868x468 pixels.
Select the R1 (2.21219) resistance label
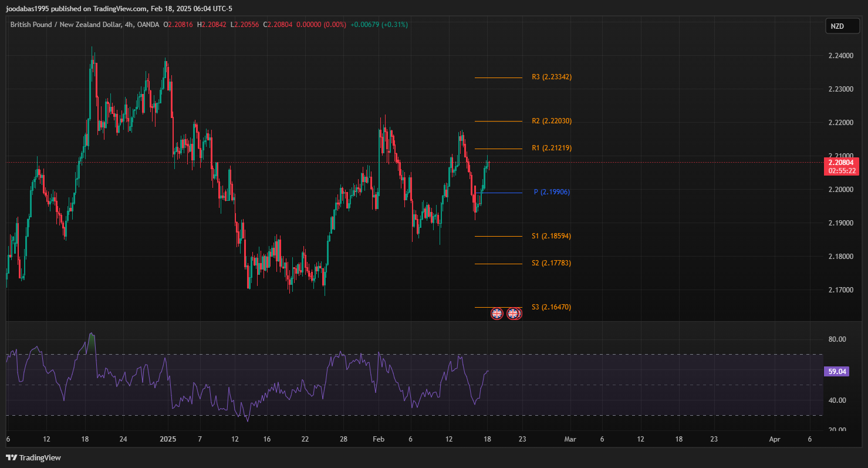[551, 148]
